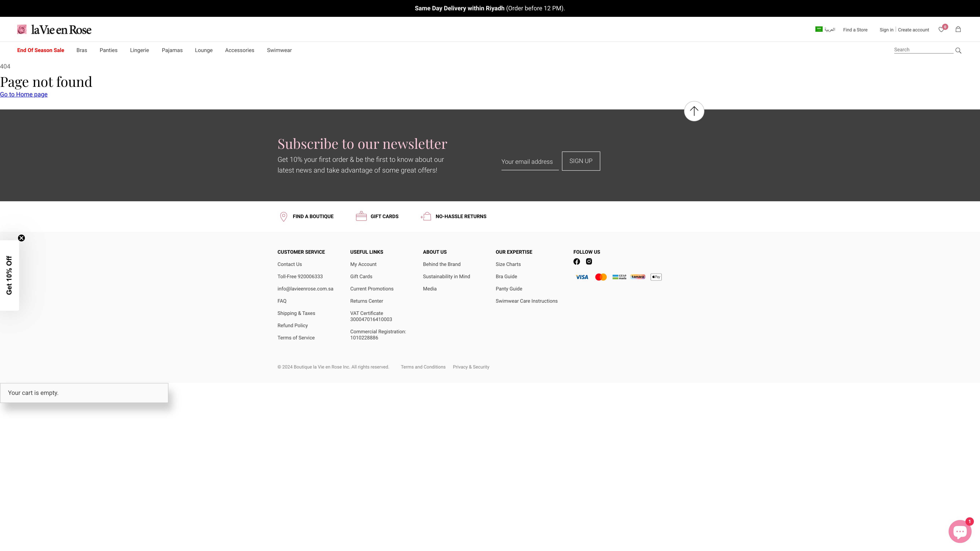
Task: Click the la Vie en Rose logo
Action: [54, 30]
